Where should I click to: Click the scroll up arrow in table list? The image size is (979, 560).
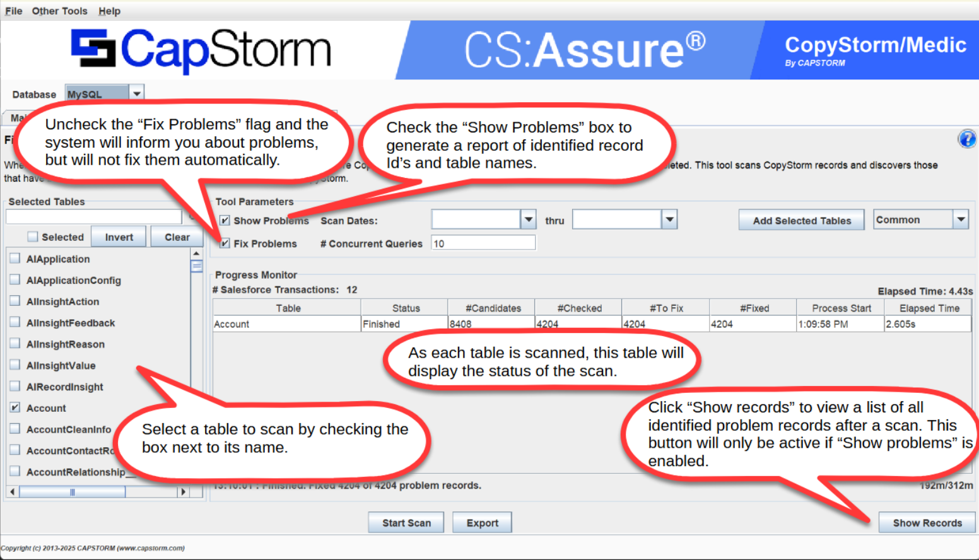point(196,254)
